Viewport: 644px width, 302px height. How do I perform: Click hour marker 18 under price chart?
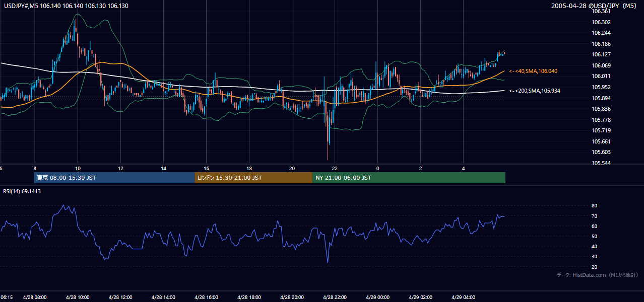coord(249,168)
